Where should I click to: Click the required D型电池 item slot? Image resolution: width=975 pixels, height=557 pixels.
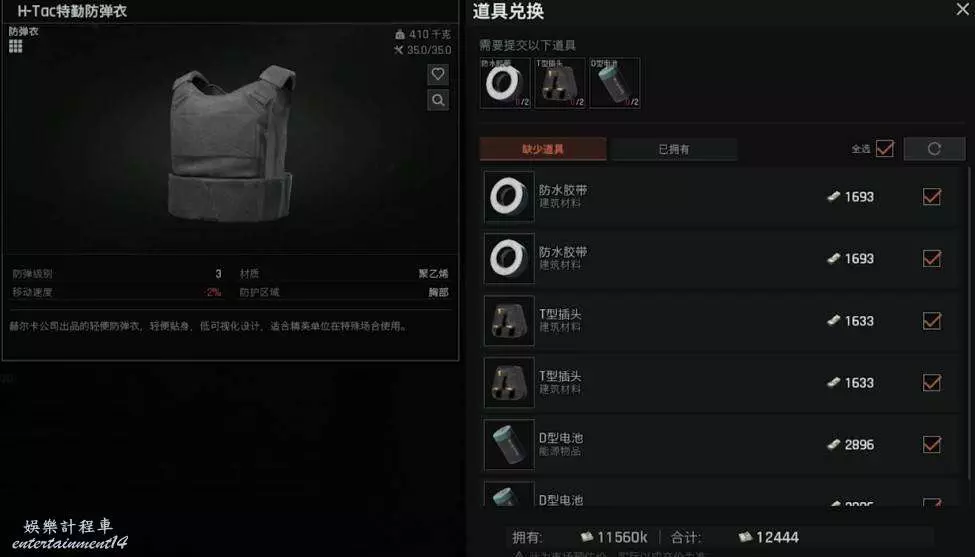[x=614, y=83]
